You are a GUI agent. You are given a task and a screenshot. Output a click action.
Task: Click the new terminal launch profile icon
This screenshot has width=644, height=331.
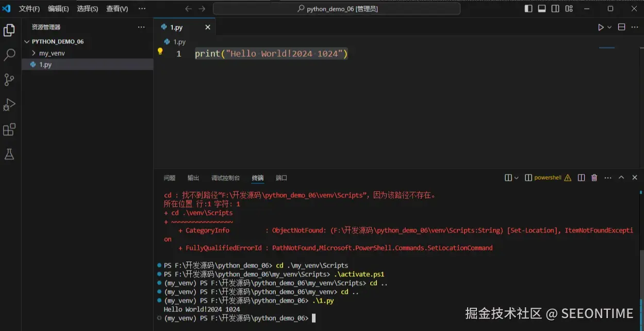coord(508,178)
